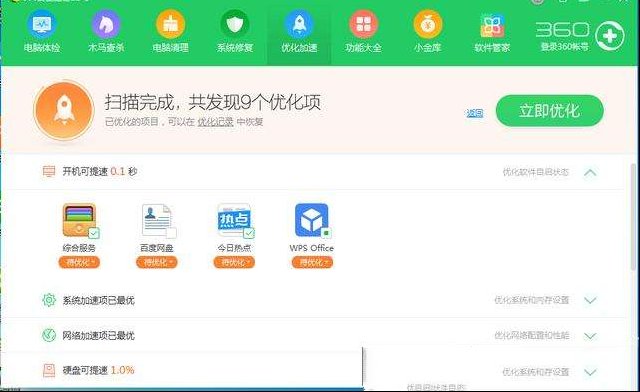Switch to the 功能大全 tab label
640x392 pixels.
click(363, 48)
